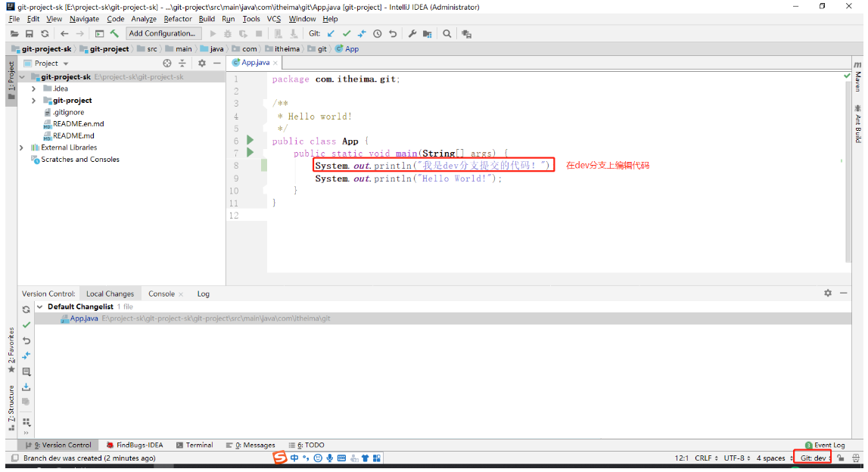This screenshot has height=472, width=868.
Task: Open the Analyze menu
Action: [144, 19]
